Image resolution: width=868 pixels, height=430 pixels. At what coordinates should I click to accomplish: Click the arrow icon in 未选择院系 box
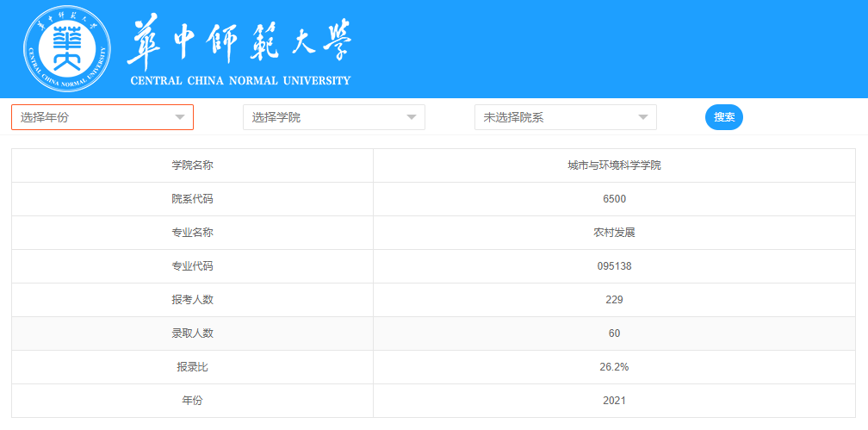643,117
